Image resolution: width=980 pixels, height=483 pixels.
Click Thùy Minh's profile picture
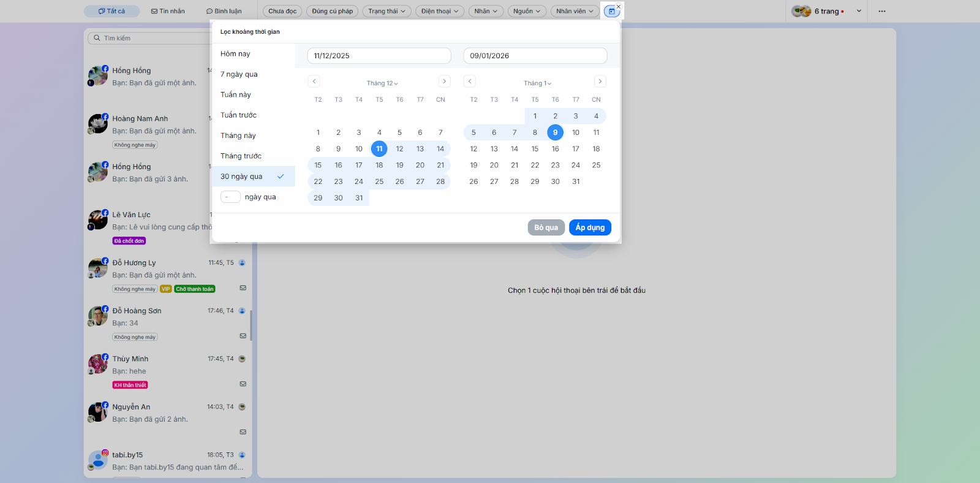click(x=98, y=364)
